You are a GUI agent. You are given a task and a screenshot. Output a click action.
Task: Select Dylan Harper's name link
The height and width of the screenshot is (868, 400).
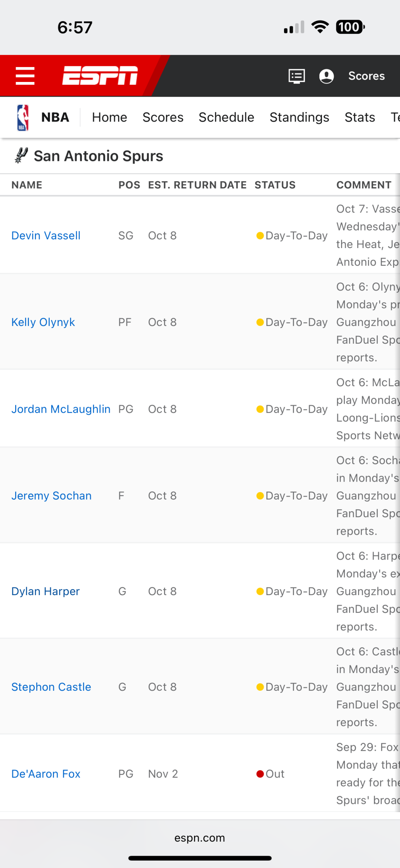pos(46,591)
